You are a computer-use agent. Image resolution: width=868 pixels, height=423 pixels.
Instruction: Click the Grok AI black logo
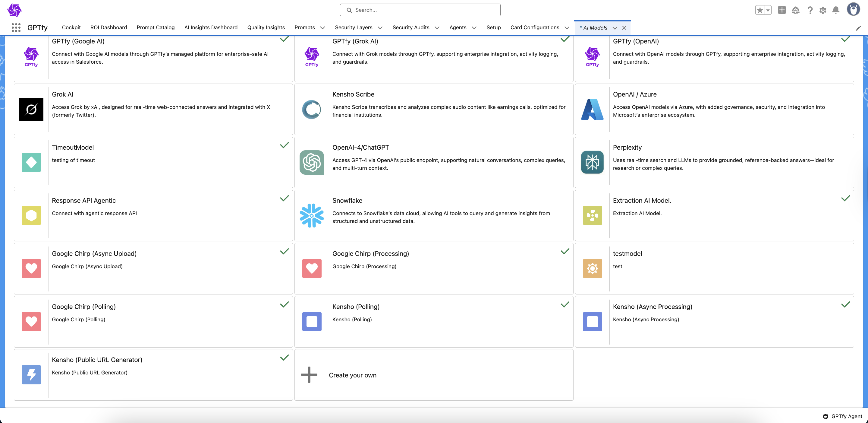pos(31,109)
